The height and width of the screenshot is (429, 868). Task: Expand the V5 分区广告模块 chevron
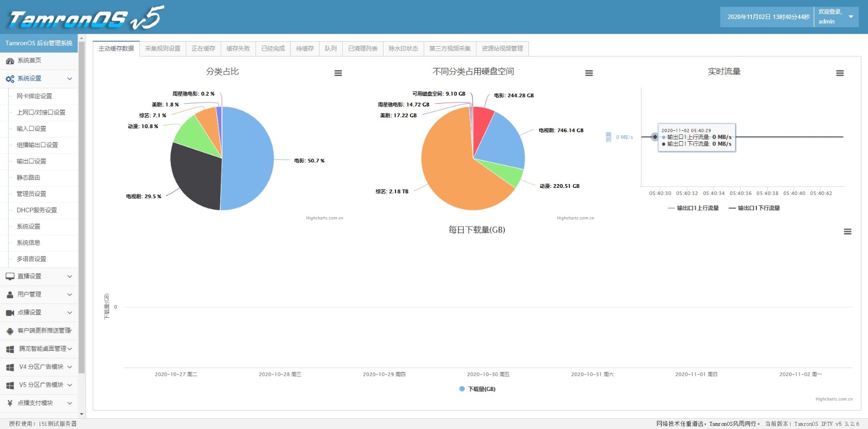69,385
